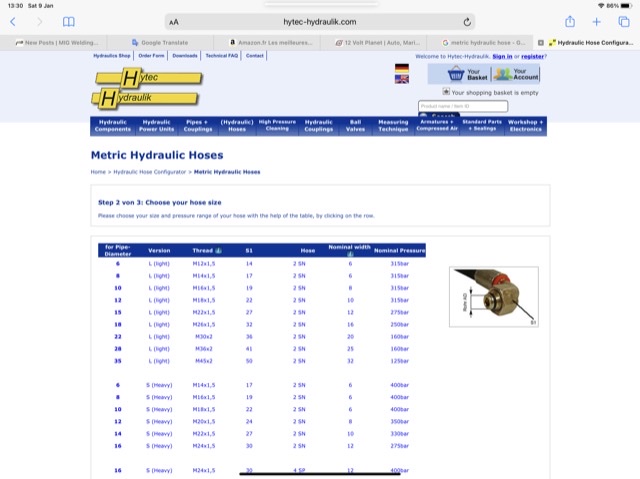Click the Sign in link
Screen dimensions: 640x479
tap(502, 56)
